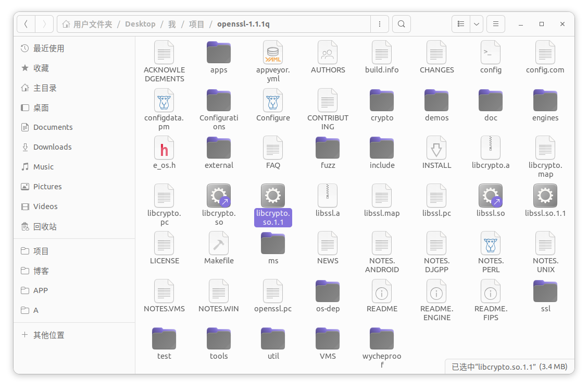Open the hamburger main menu

click(496, 24)
